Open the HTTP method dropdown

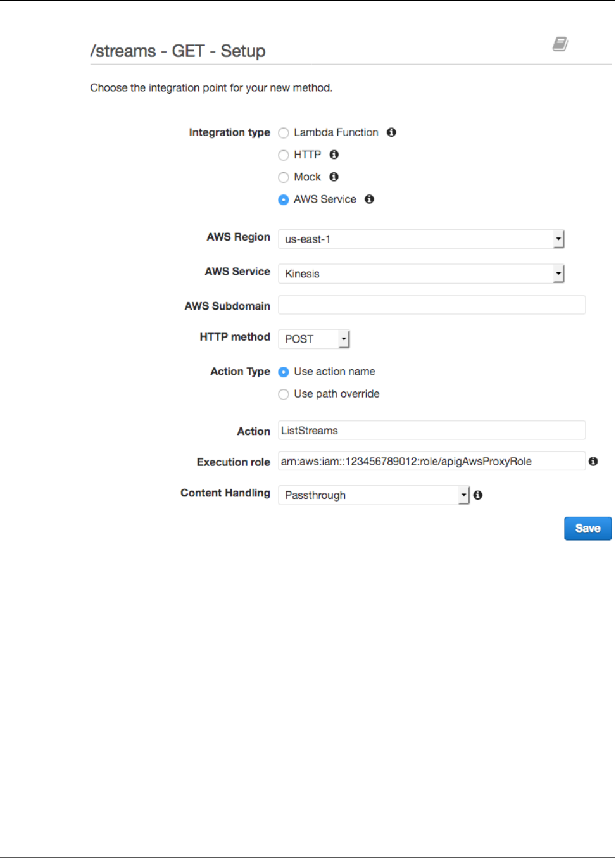(314, 339)
